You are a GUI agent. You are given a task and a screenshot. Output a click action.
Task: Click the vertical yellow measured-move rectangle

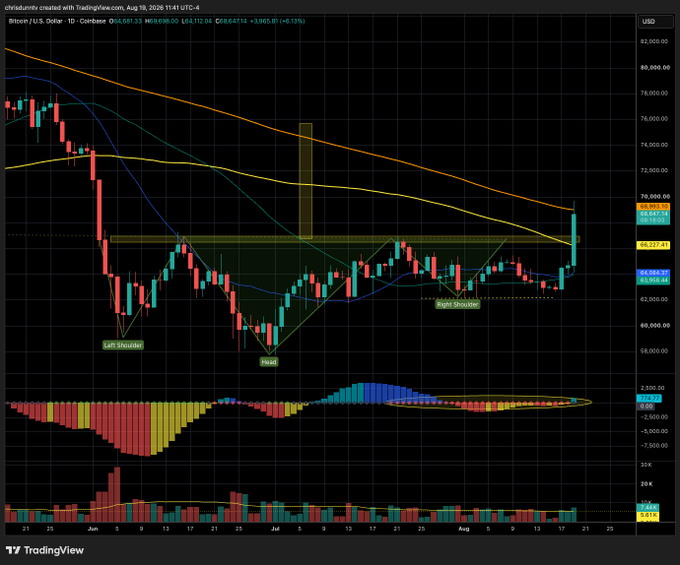pyautogui.click(x=305, y=181)
